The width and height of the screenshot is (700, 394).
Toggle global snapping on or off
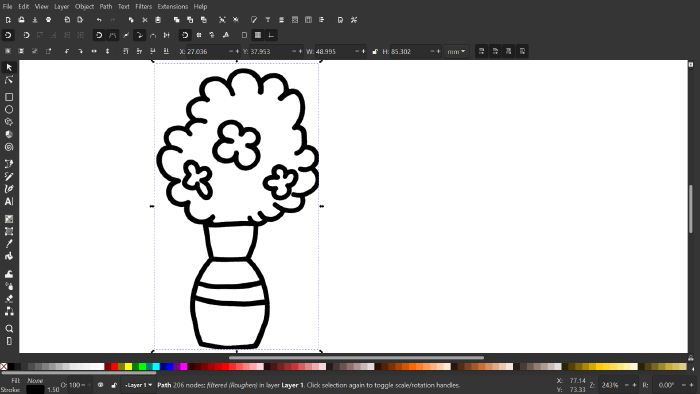[x=8, y=35]
